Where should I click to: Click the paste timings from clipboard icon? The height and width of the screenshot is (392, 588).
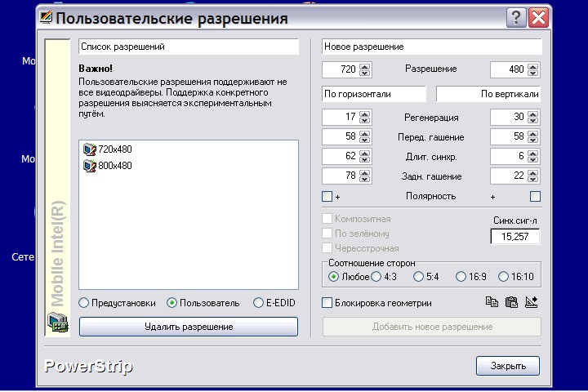point(511,302)
